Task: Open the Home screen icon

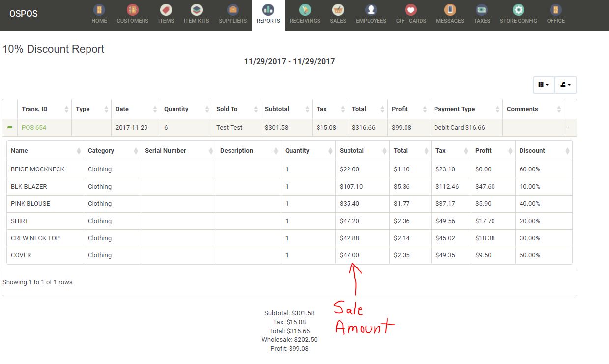Action: (99, 11)
